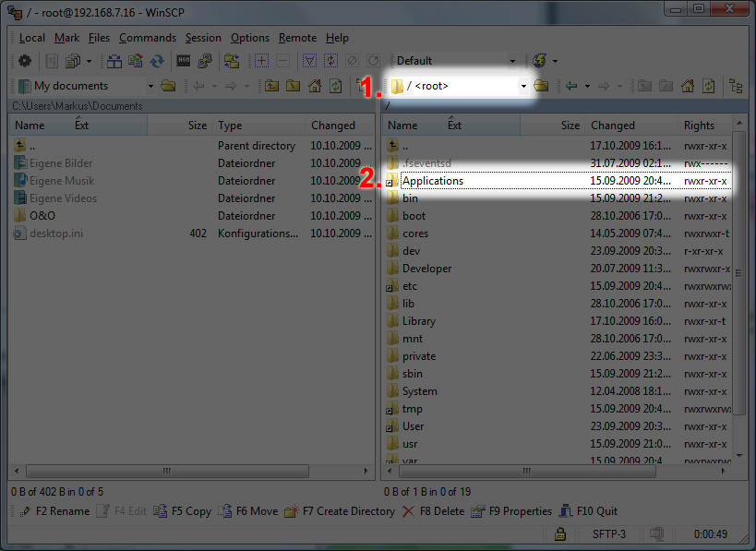756x551 pixels.
Task: Click the padlock encryption status icon
Action: point(559,533)
